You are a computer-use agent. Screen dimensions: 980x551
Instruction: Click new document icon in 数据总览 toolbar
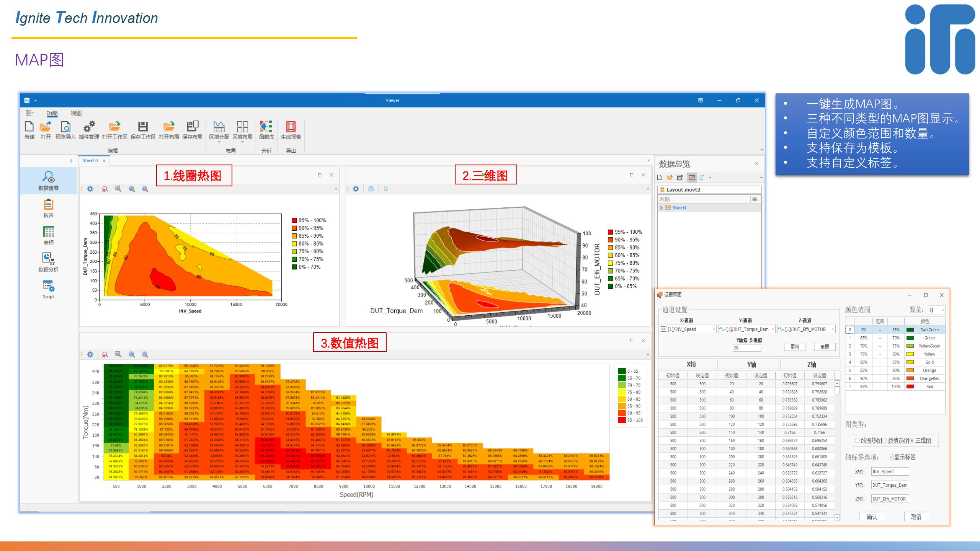(x=659, y=177)
